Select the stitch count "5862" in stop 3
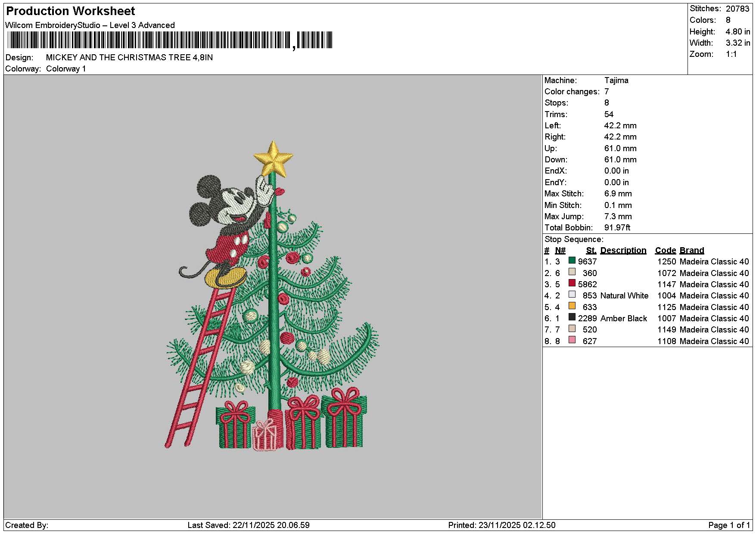756x534 pixels. tap(588, 285)
